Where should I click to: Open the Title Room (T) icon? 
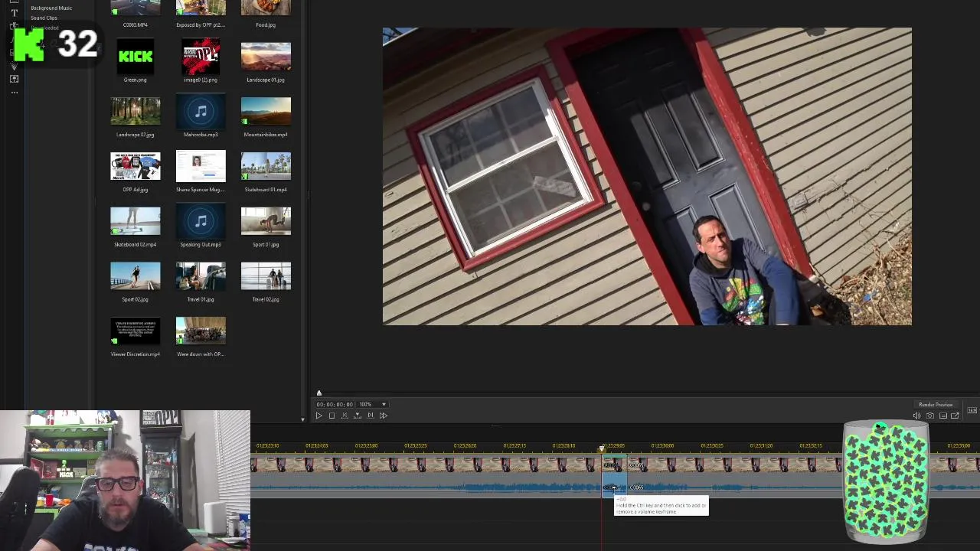click(14, 13)
